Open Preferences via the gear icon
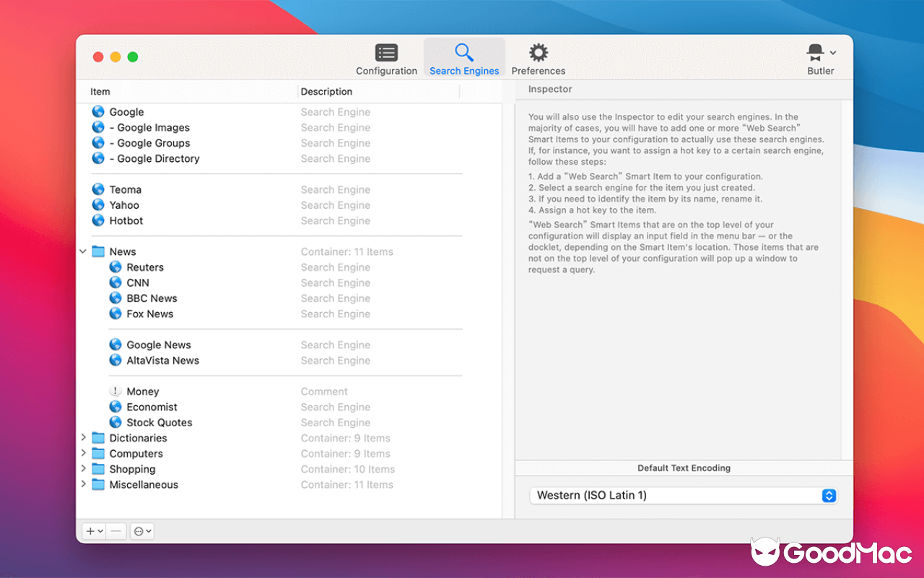Viewport: 924px width, 578px height. point(538,52)
